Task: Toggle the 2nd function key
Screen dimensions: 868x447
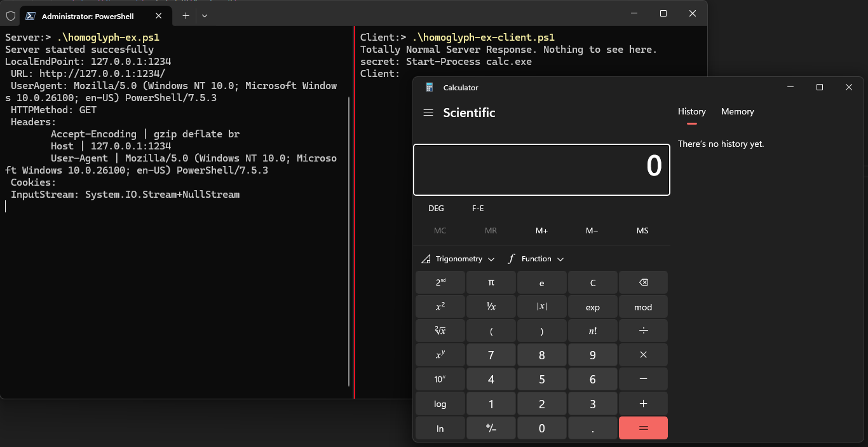Action: pos(440,282)
